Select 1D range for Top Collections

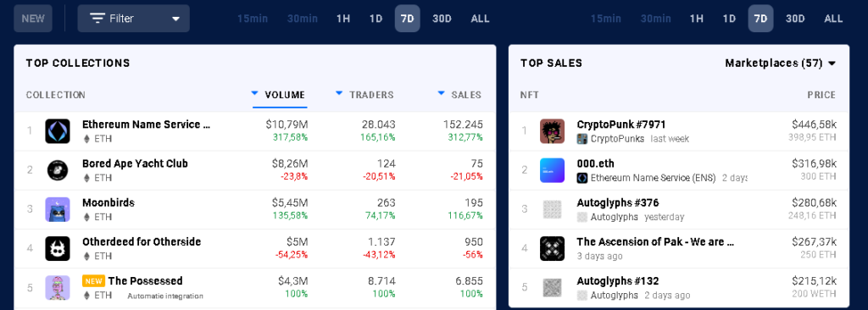(376, 19)
